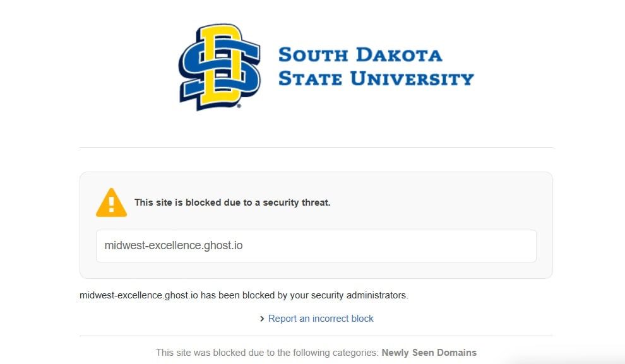Open the "Report an incorrect block" link
This screenshot has width=625, height=364.
point(321,319)
